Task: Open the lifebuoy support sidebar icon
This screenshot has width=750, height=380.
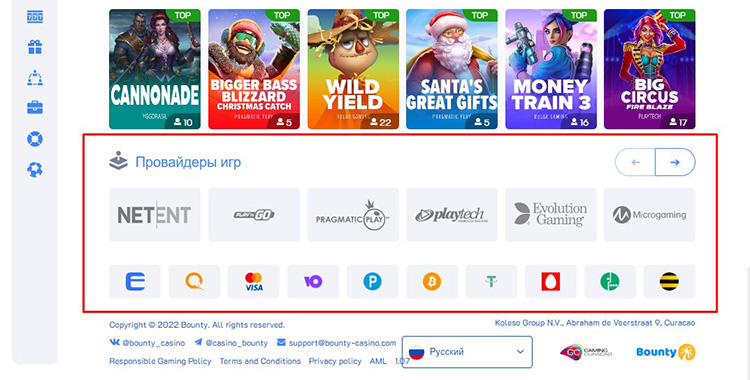Action: click(34, 139)
